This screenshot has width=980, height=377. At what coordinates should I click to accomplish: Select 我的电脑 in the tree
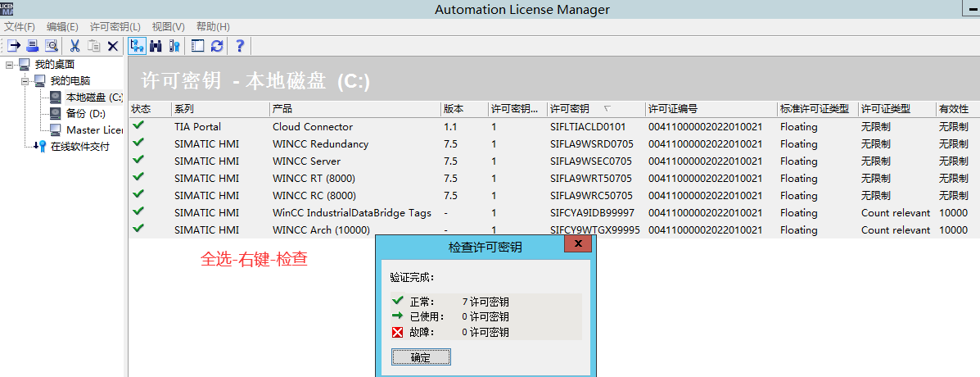(70, 80)
